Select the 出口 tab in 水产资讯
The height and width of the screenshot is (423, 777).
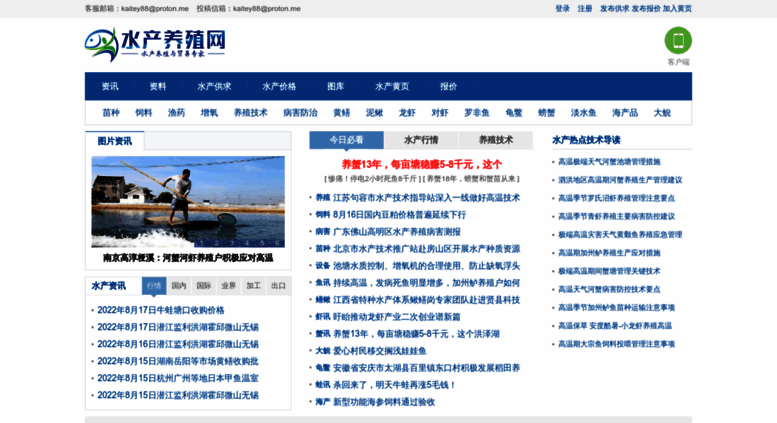tap(278, 286)
